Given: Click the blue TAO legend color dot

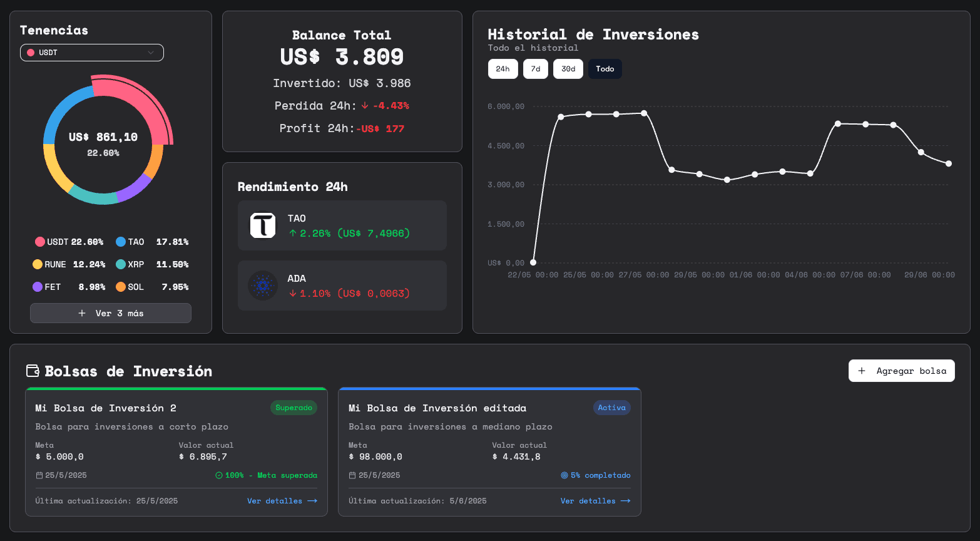Looking at the screenshot, I should pyautogui.click(x=121, y=242).
